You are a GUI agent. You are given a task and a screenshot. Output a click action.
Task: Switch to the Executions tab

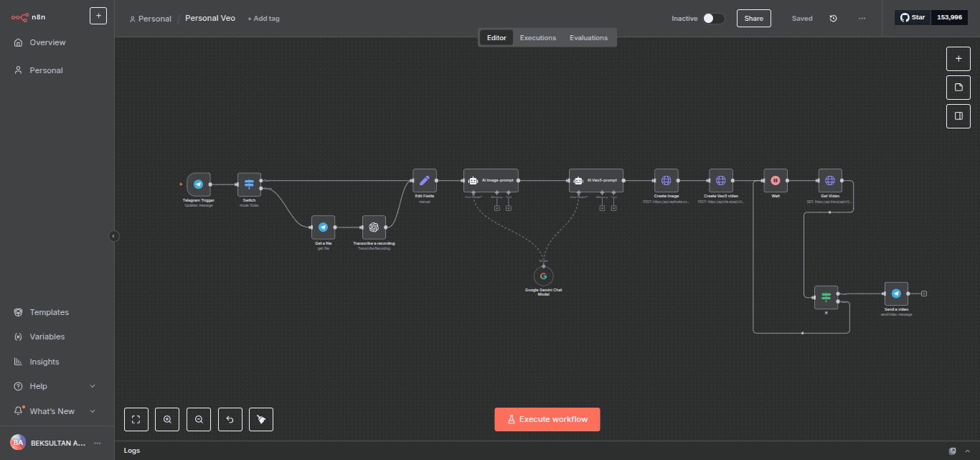click(538, 38)
